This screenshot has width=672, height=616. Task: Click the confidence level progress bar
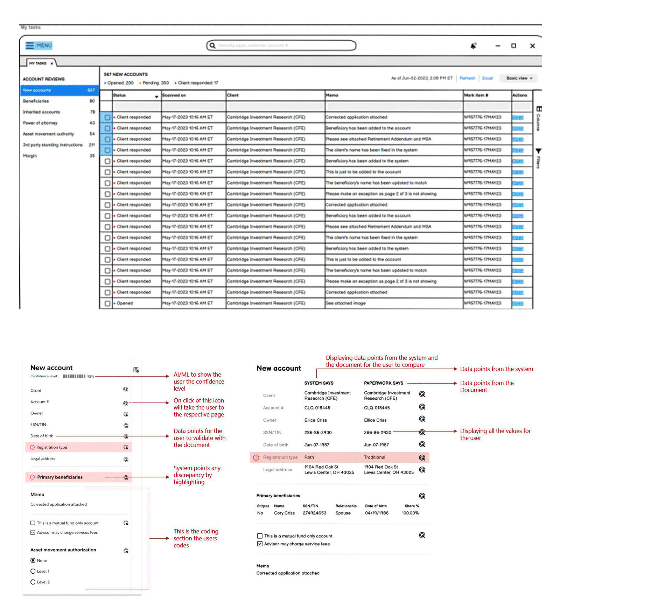point(74,376)
